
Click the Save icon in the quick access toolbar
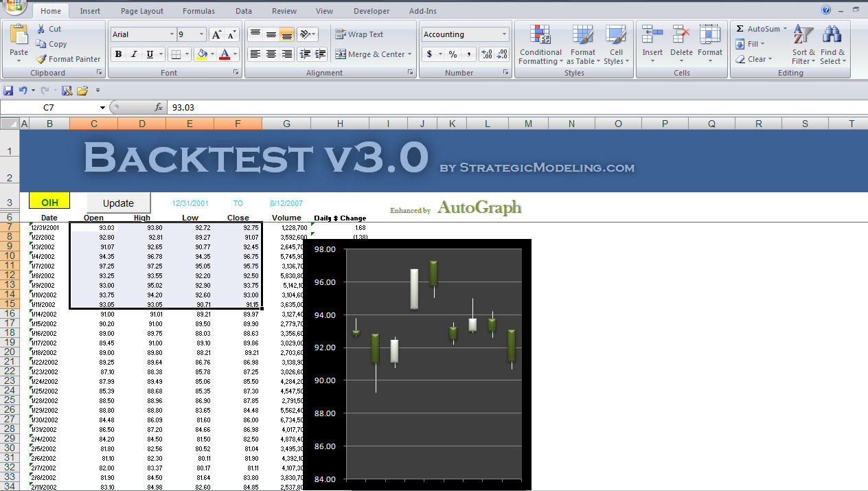8,90
